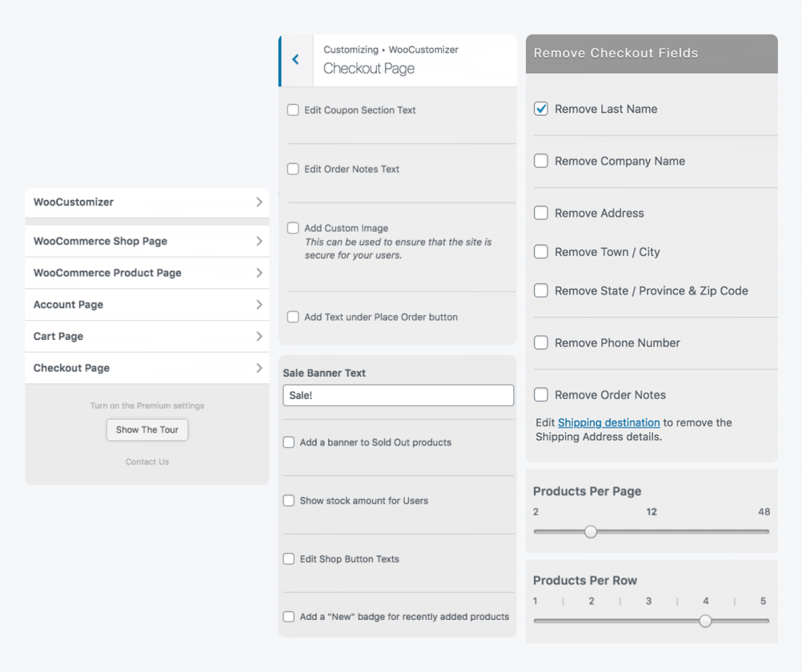
Task: Open the Cart Page row
Action: click(x=147, y=336)
